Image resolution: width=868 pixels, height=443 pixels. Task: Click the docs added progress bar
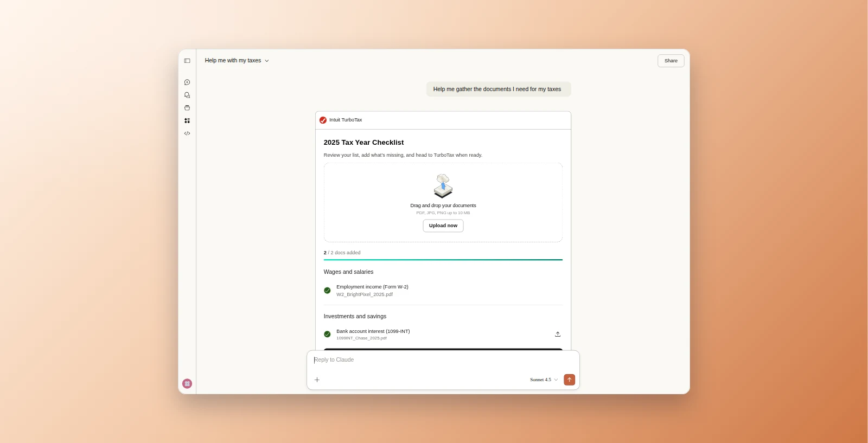tap(443, 260)
